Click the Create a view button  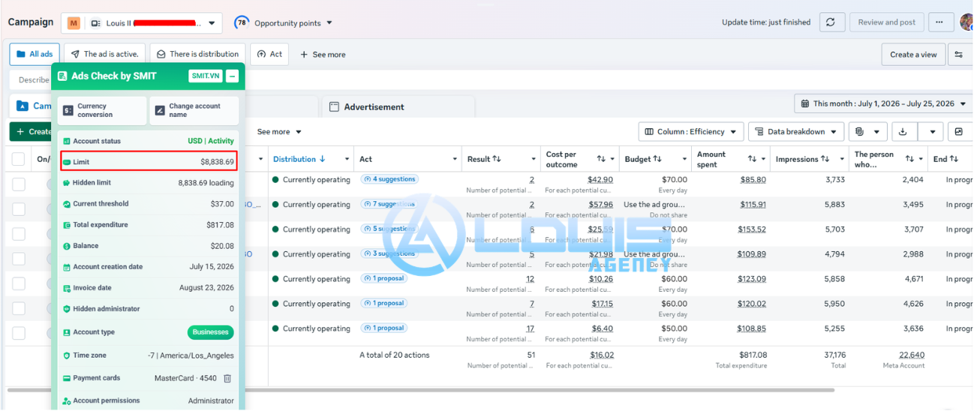pos(913,55)
